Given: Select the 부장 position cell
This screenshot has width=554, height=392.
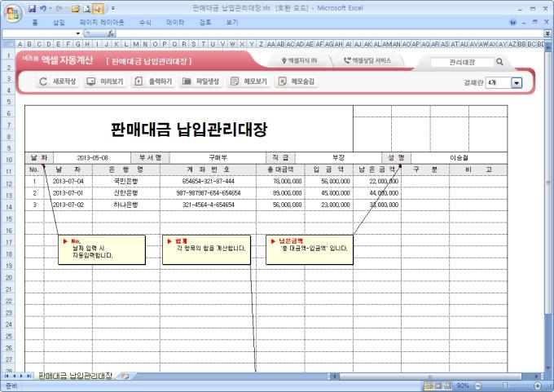Looking at the screenshot, I should point(338,157).
